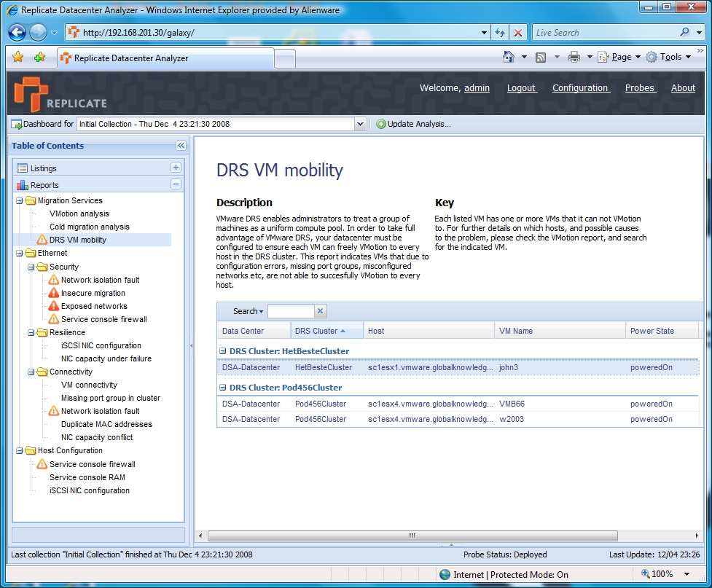Open Service console RAM report
This screenshot has width=712, height=588.
point(87,477)
